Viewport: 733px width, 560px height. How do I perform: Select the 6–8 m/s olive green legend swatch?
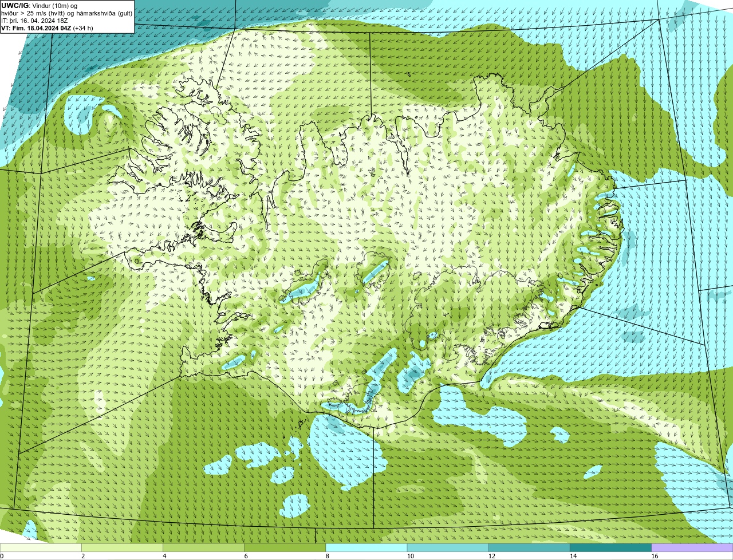click(285, 547)
